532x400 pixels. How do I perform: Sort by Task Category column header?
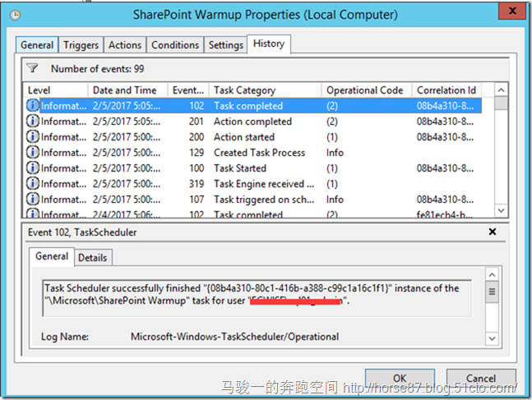coord(266,90)
